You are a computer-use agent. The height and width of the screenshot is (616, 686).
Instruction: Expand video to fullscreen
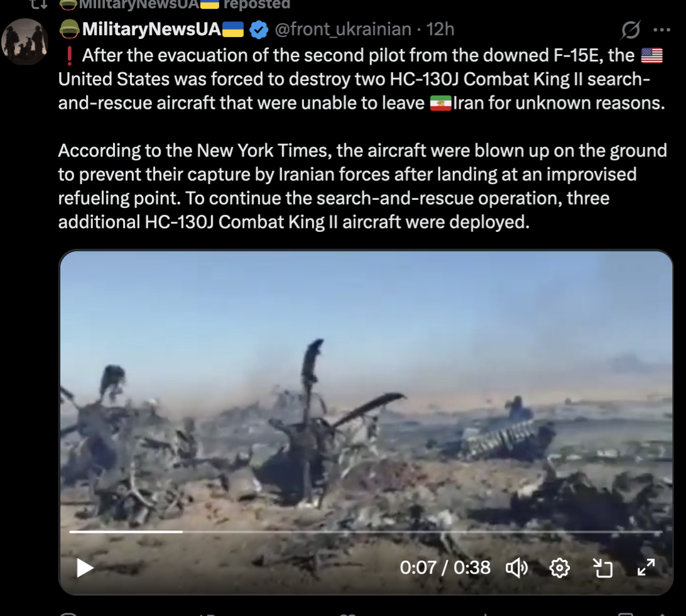(x=646, y=568)
